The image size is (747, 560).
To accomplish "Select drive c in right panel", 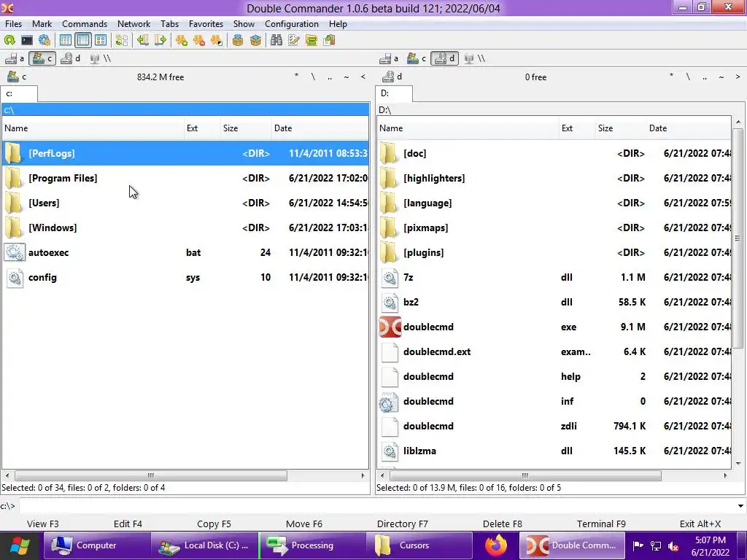I will pos(417,58).
